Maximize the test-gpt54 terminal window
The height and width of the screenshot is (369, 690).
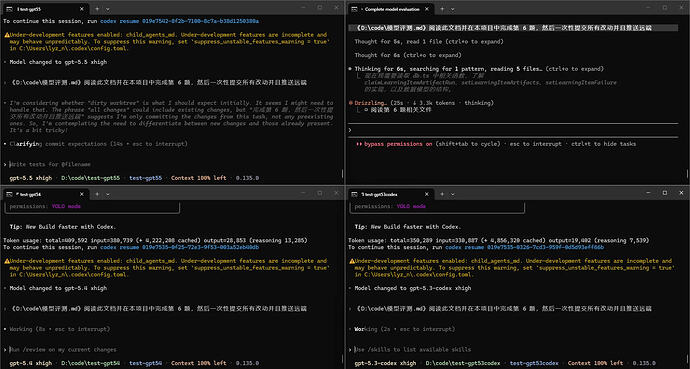(320, 193)
